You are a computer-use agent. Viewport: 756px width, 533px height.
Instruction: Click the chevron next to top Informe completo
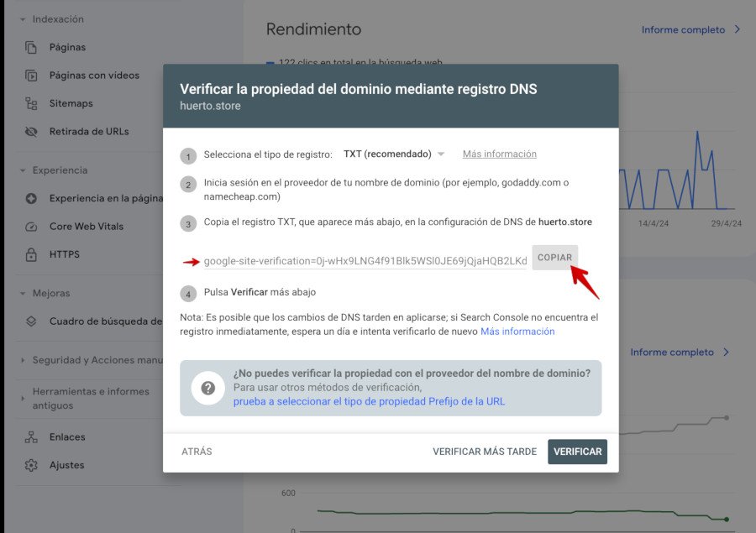(x=738, y=30)
